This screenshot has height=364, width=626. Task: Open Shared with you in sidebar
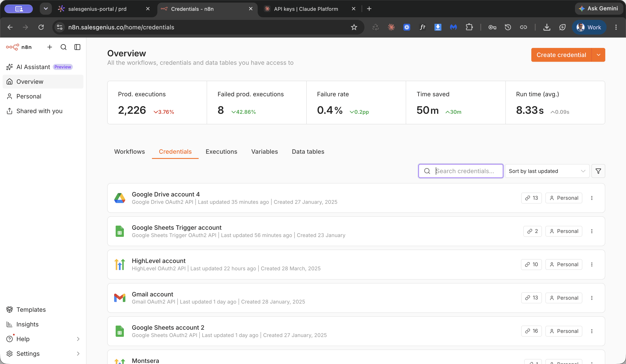[43, 111]
